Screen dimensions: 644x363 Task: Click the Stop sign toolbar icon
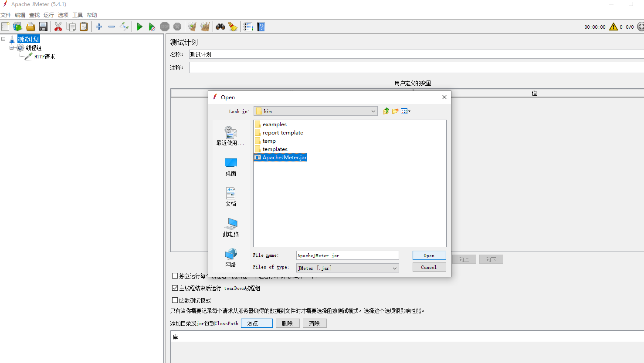(165, 27)
